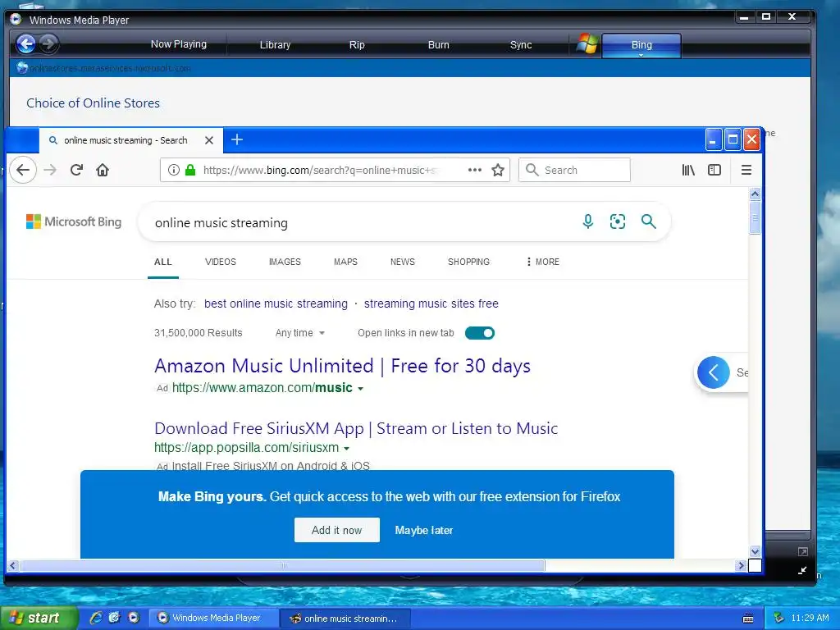Open the Firefox home page
Screen dimensions: 840x630
pyautogui.click(x=103, y=170)
